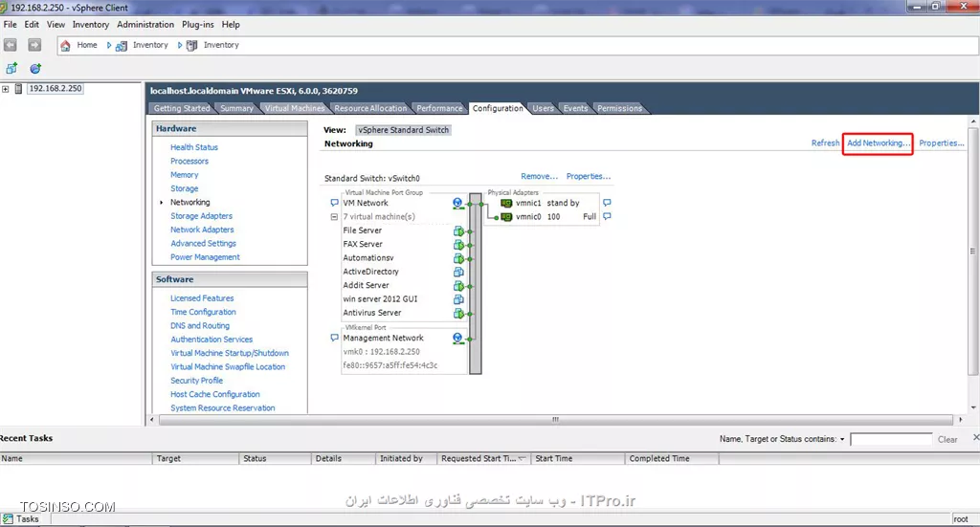Click the Home icon in the breadcrumb
This screenshot has height=527, width=980.
[x=65, y=46]
